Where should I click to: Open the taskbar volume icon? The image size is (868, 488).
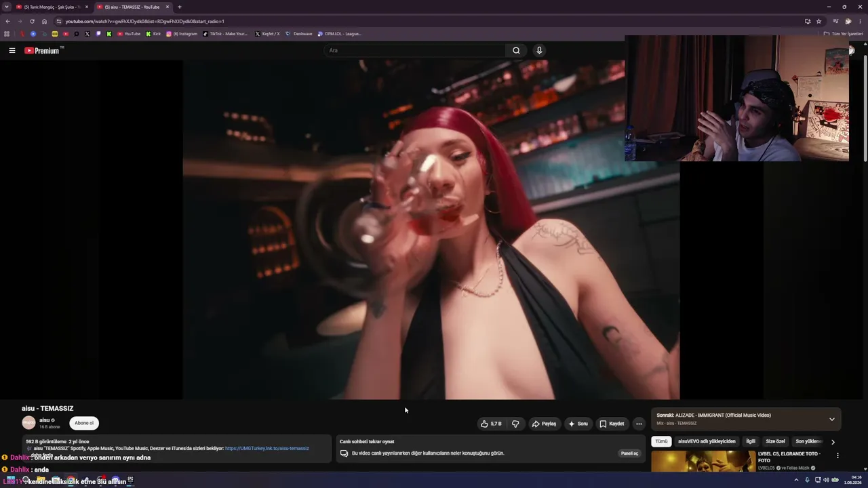coord(826,481)
